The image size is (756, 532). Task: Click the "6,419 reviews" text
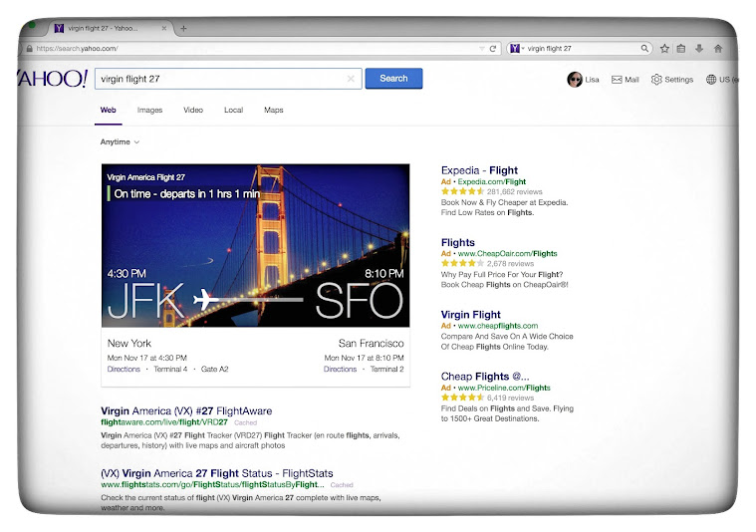510,398
